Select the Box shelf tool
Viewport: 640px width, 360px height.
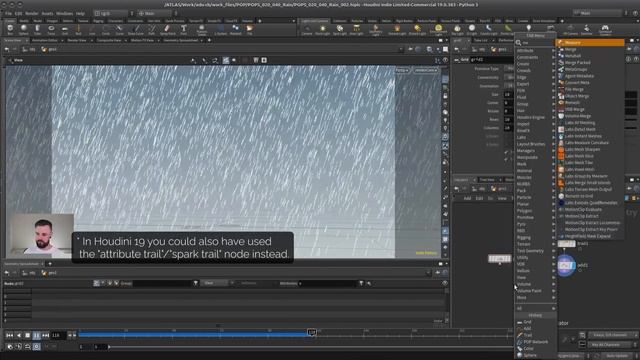[10, 29]
